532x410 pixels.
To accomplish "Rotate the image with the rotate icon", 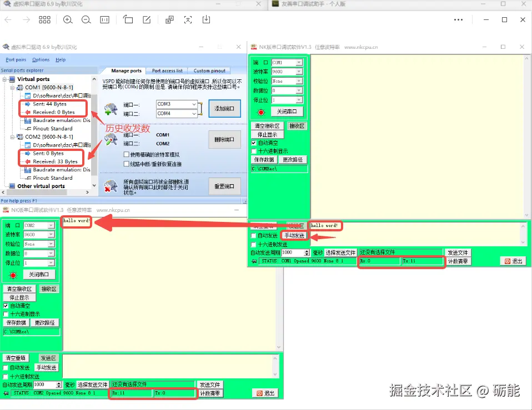I will (x=128, y=19).
